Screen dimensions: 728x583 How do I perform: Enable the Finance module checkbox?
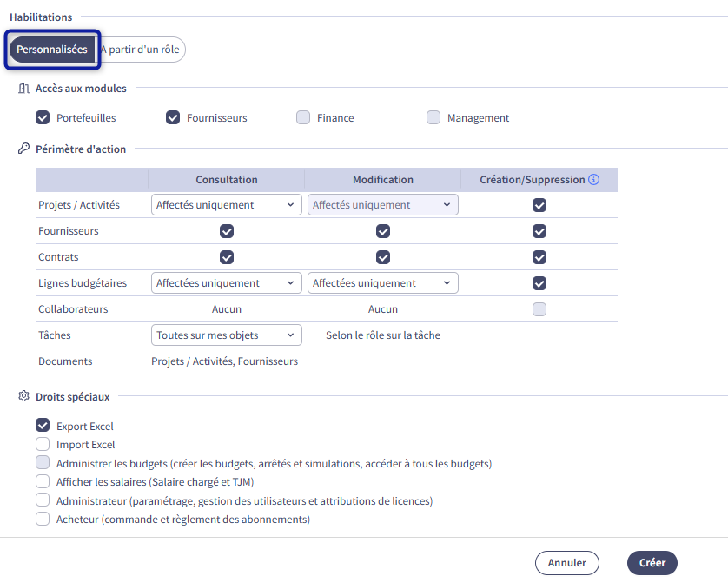[303, 117]
